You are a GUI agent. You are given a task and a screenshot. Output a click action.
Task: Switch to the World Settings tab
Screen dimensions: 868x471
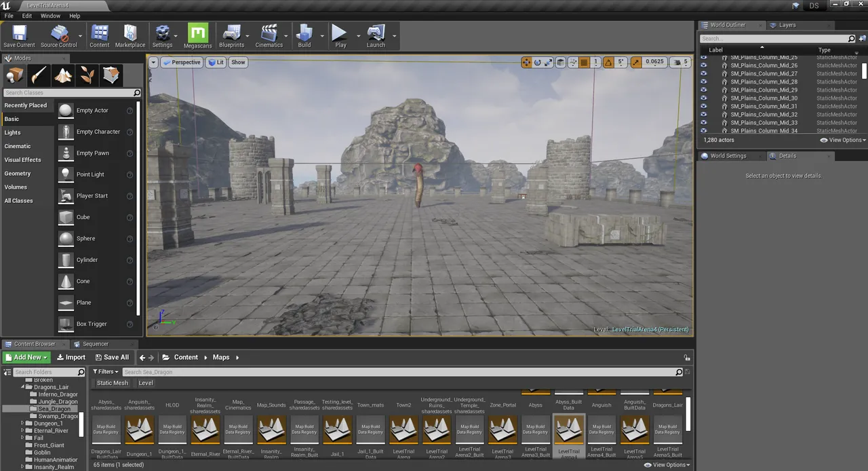[728, 156]
